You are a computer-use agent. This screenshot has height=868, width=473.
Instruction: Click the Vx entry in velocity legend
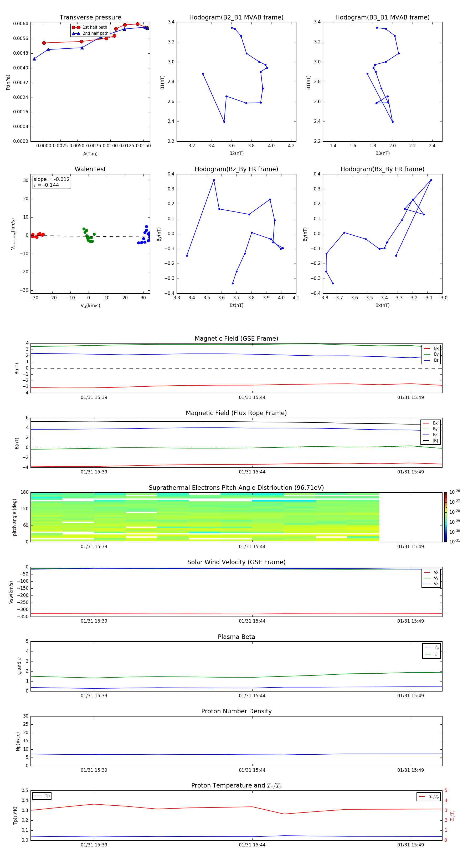click(x=431, y=572)
